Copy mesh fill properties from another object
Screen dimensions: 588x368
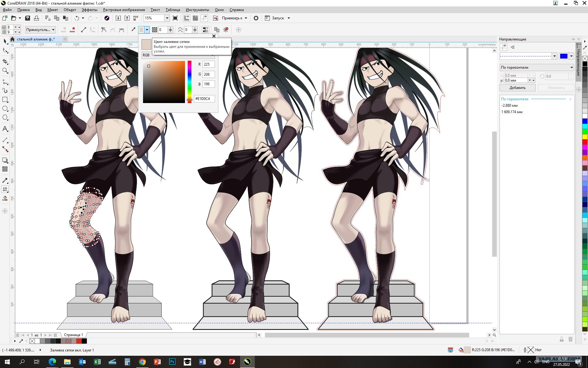tap(217, 30)
